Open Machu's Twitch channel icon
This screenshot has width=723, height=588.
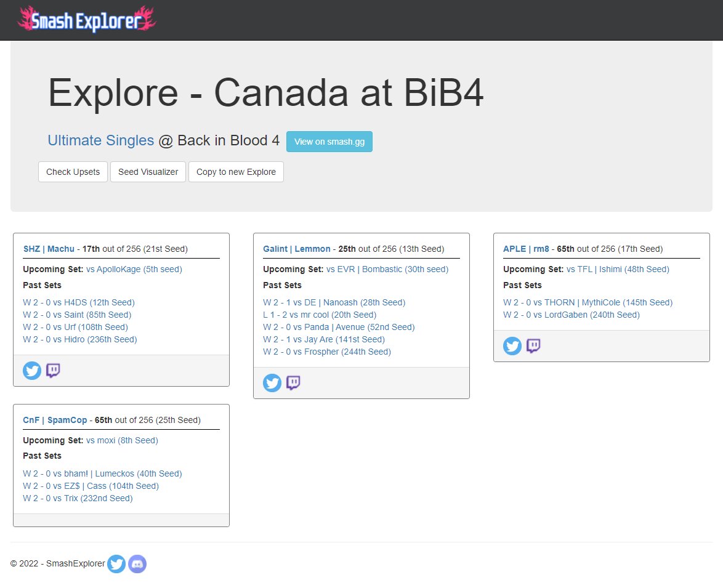coord(52,371)
